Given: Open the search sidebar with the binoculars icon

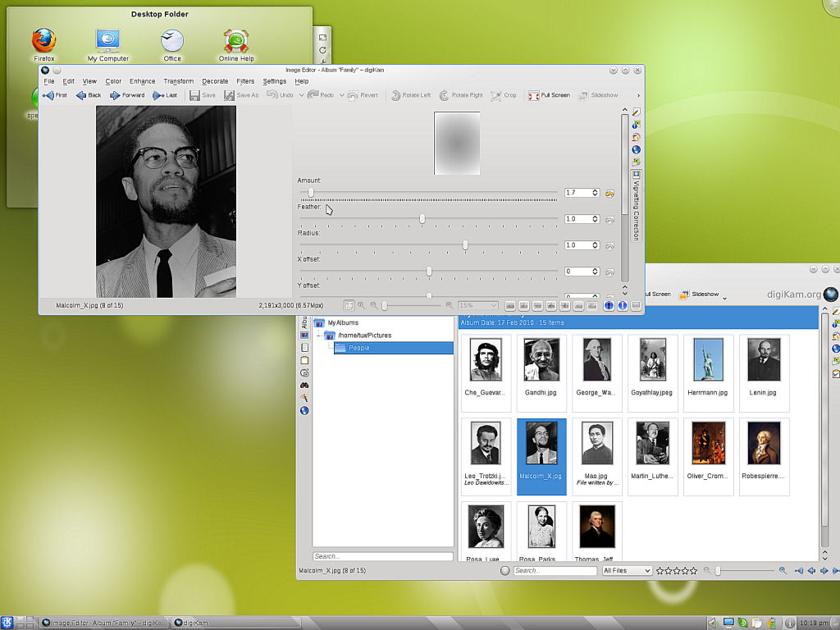Looking at the screenshot, I should point(304,383).
